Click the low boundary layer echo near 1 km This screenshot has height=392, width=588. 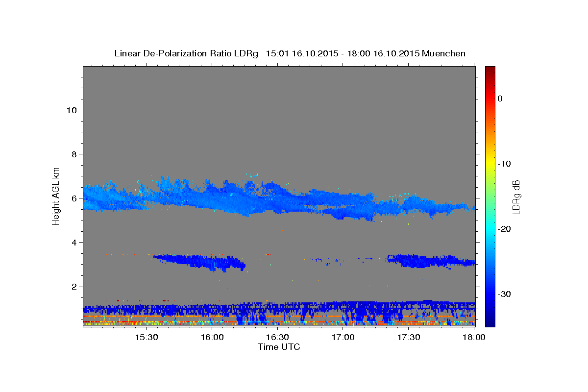pyautogui.click(x=279, y=311)
